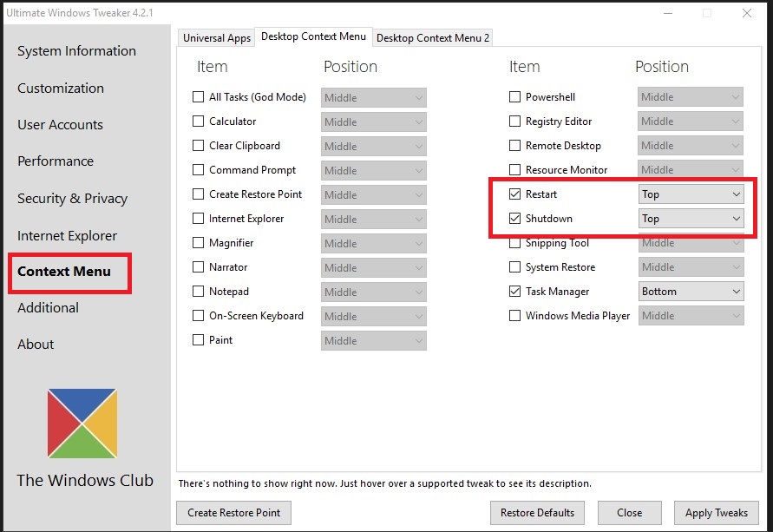Screen dimensions: 773x532
Task: Check the Create Restore Point checkbox
Action: point(198,194)
